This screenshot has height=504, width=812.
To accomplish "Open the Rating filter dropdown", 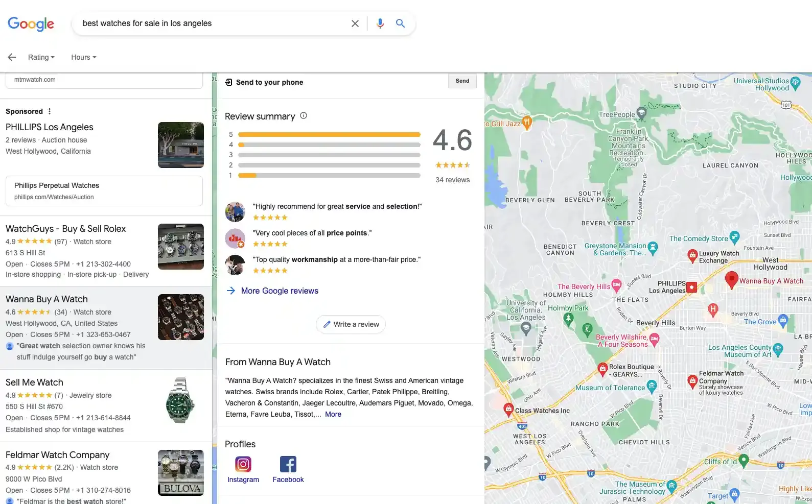I will (x=41, y=57).
